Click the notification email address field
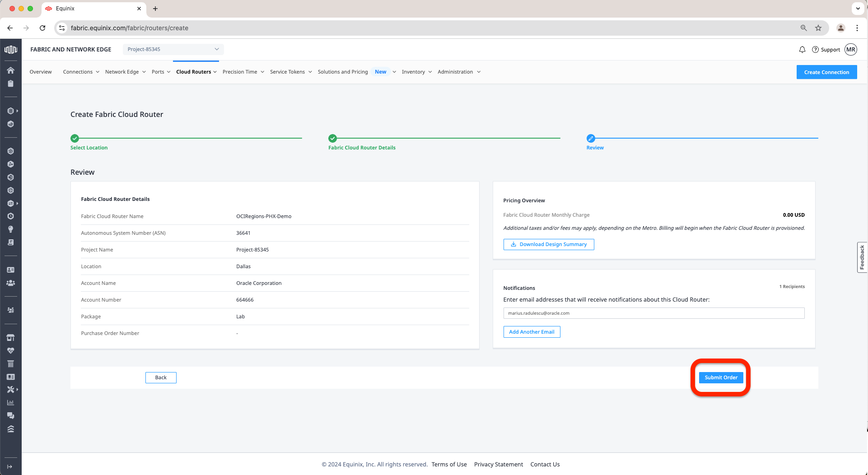 point(653,313)
